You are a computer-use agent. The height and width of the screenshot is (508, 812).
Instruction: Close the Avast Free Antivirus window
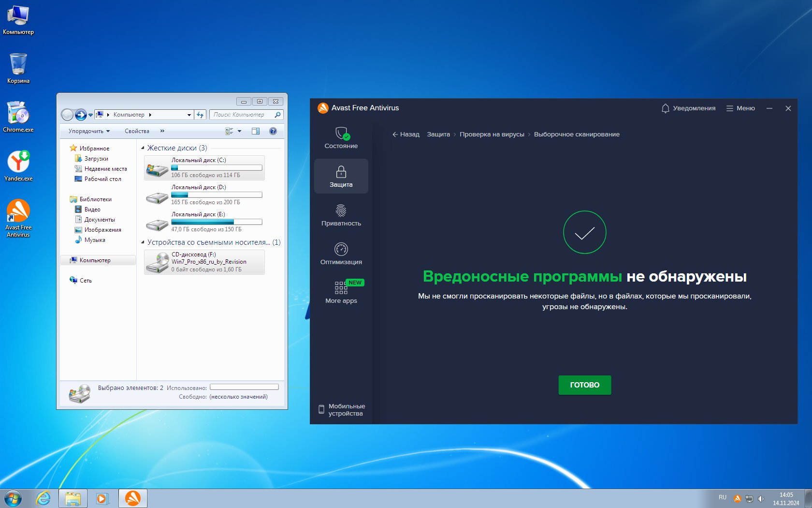point(788,108)
